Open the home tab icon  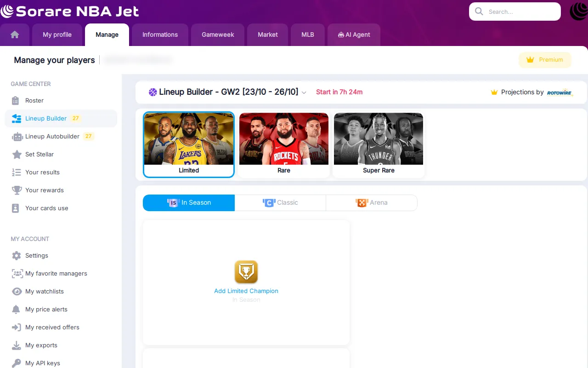point(15,34)
